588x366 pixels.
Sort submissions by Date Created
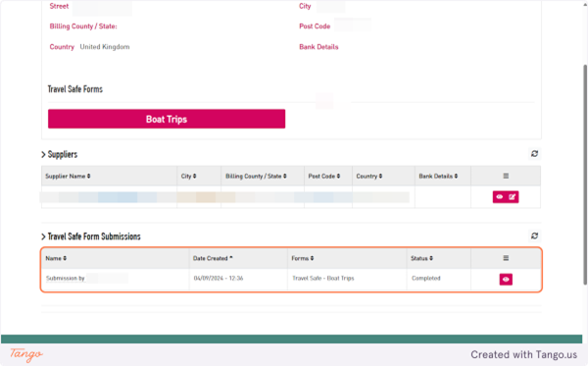(x=213, y=258)
